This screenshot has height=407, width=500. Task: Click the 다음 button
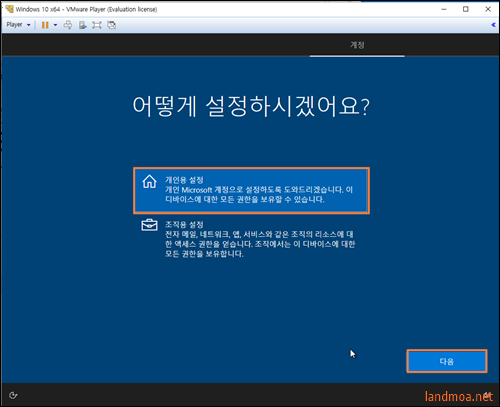pos(447,361)
